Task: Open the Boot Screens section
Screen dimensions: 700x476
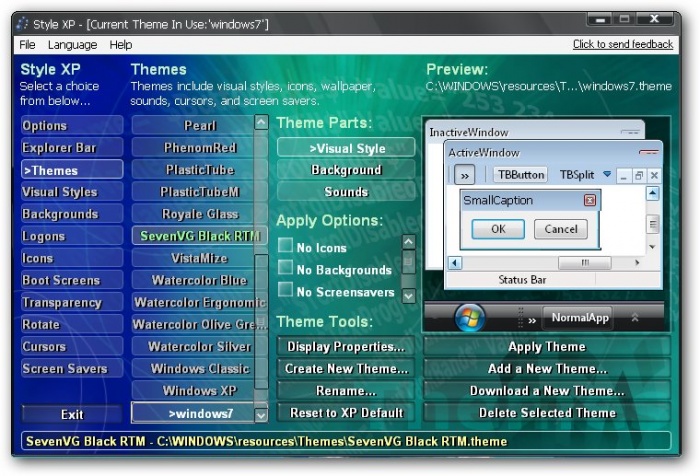Action: (72, 280)
